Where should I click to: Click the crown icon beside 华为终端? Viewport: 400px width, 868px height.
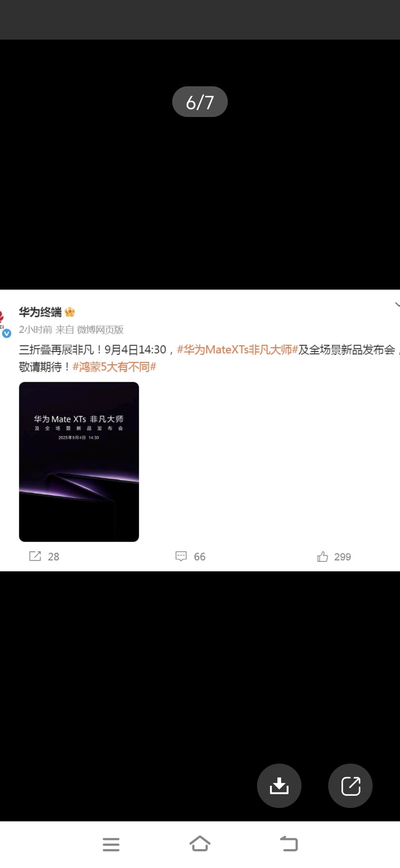70,312
